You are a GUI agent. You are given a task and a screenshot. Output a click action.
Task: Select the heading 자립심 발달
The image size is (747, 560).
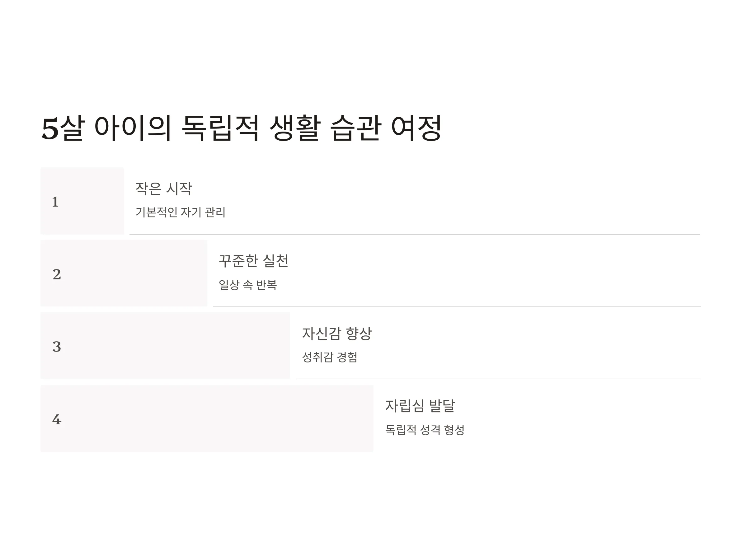pos(420,406)
